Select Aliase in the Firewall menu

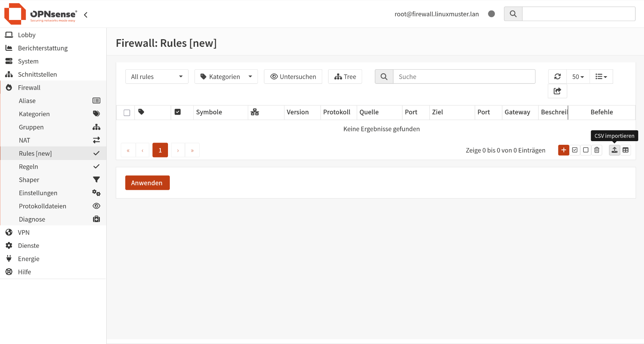point(27,101)
